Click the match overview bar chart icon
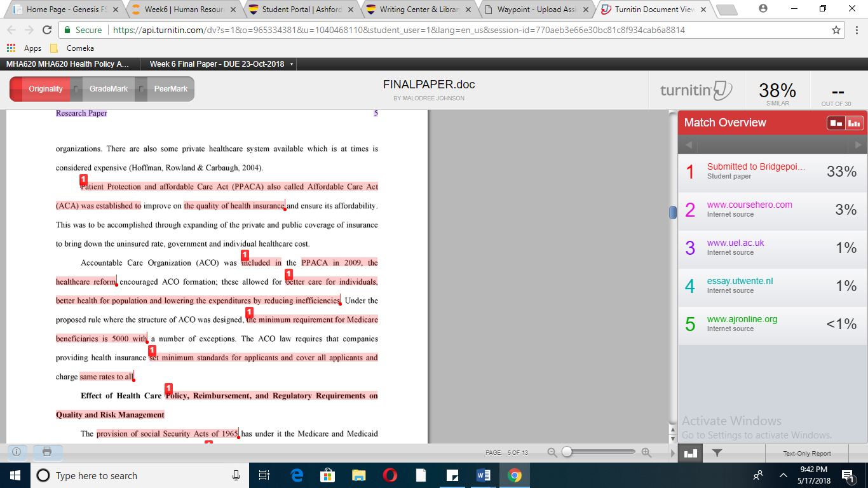 [691, 453]
